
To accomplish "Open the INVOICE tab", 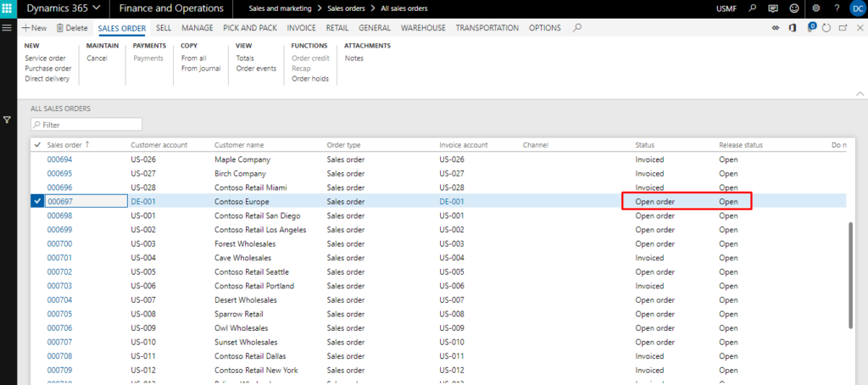I will (x=301, y=28).
